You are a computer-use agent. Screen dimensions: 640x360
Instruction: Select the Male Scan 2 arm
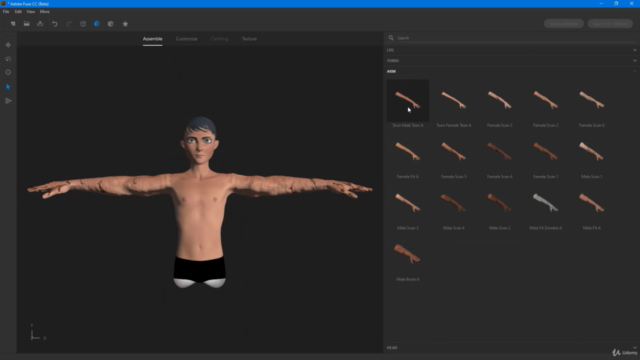click(500, 203)
